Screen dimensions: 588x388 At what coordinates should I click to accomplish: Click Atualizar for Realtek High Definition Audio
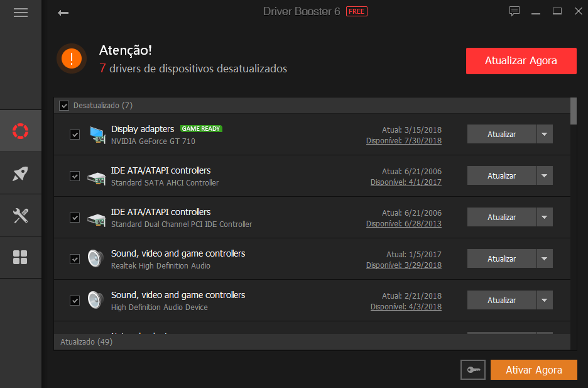(501, 258)
